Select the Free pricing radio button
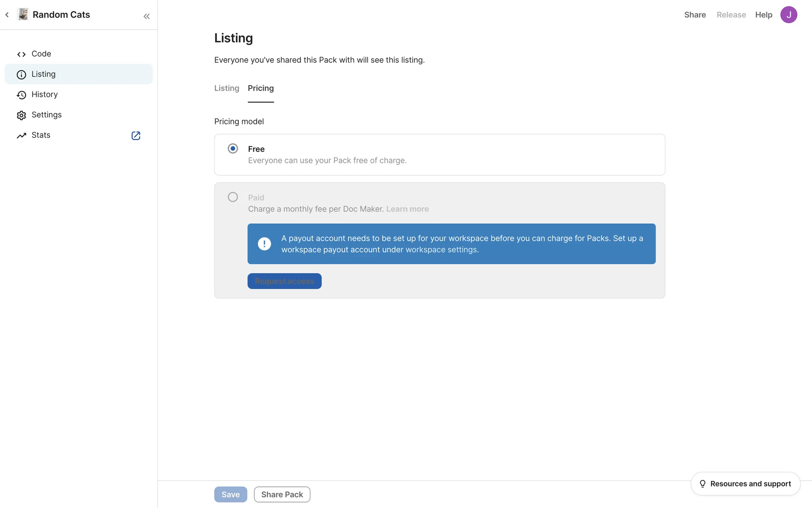 point(233,149)
